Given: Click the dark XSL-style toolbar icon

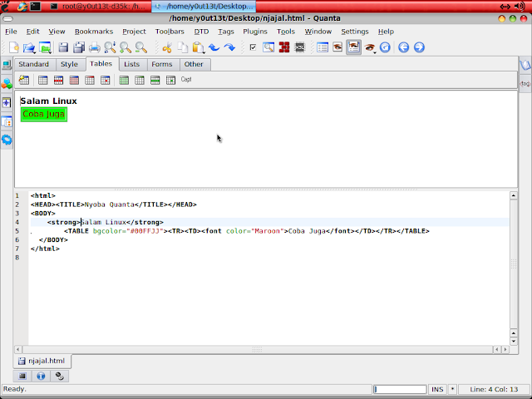Looking at the screenshot, I should [x=299, y=47].
